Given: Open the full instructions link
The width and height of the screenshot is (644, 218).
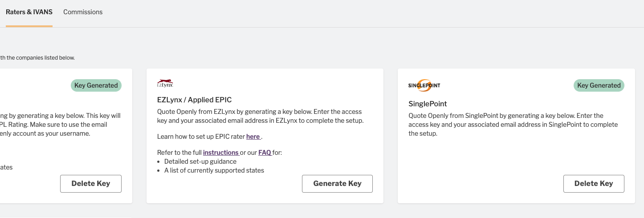Looking at the screenshot, I should point(221,153).
